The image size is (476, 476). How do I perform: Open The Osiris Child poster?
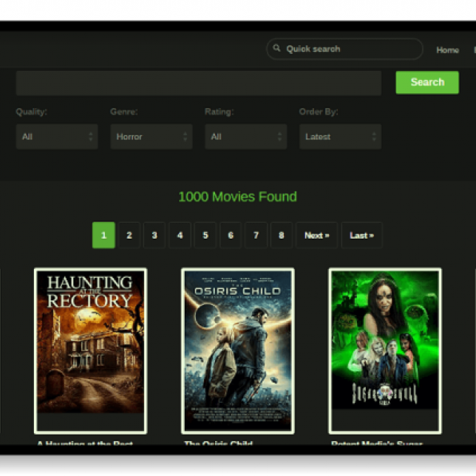[x=238, y=350]
